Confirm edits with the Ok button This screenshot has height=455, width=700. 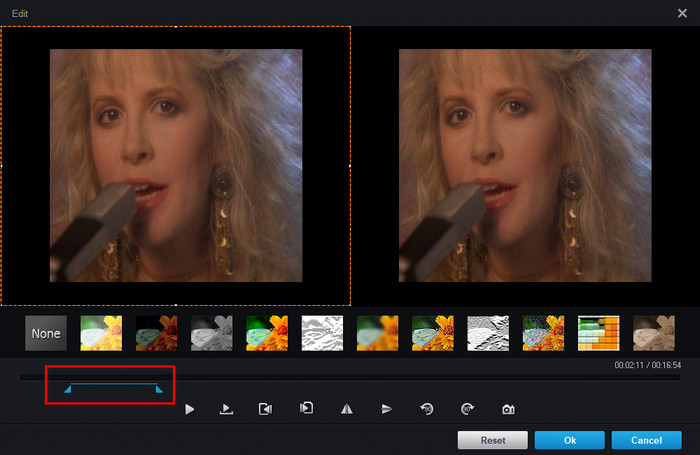coord(570,440)
